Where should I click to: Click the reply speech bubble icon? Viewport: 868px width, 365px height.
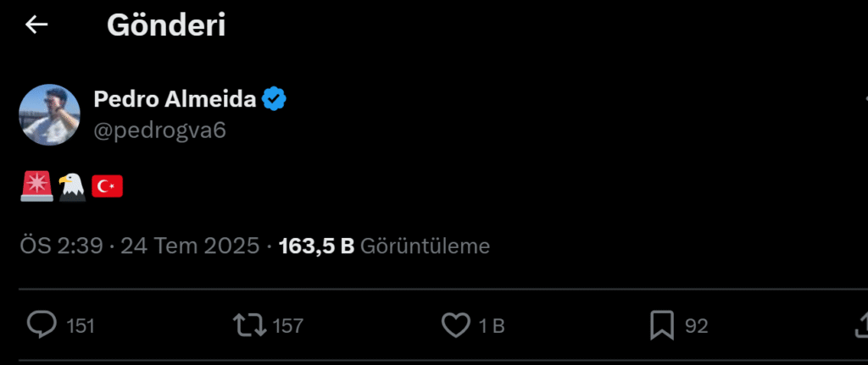tap(42, 325)
